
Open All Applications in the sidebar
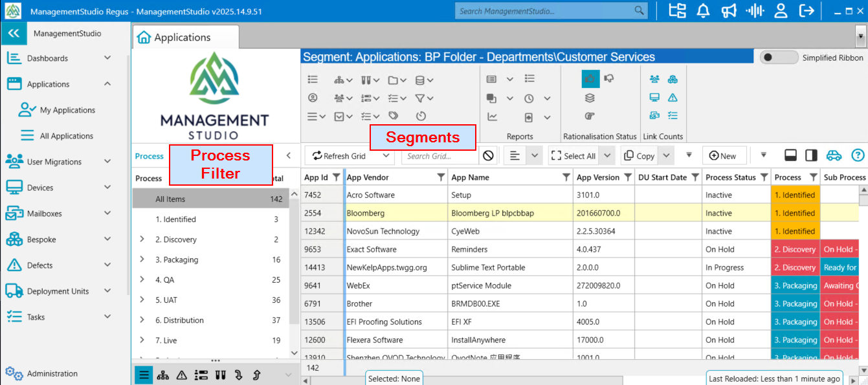click(x=67, y=136)
